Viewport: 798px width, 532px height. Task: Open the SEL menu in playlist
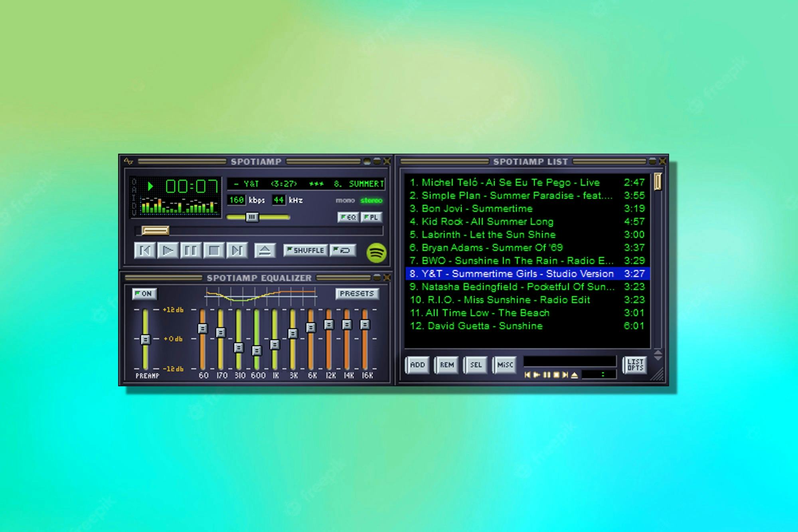[x=476, y=365]
